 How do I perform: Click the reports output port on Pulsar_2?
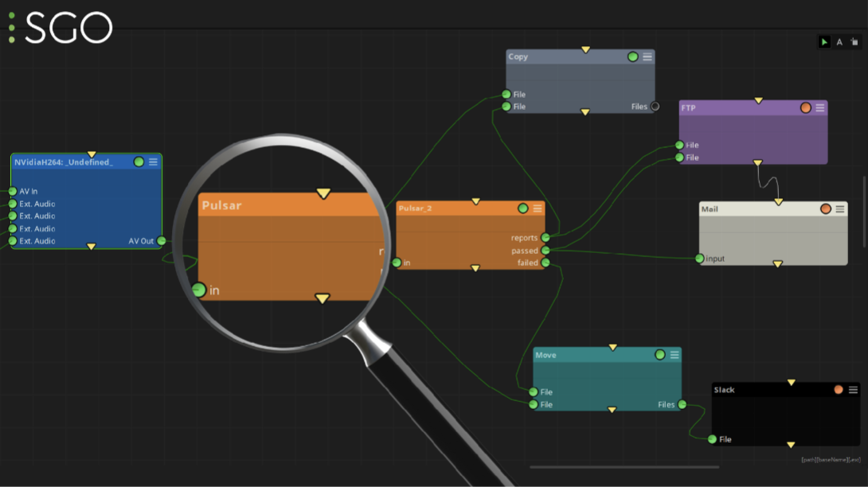coord(545,237)
